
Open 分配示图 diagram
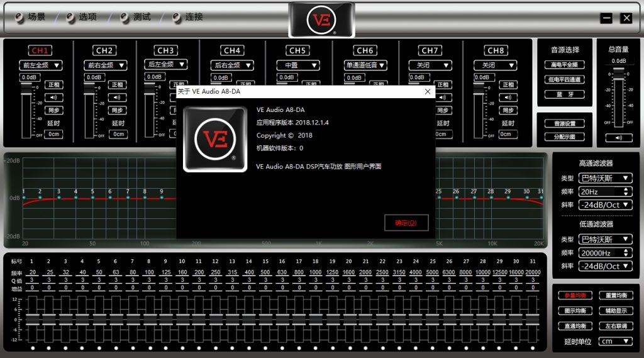pyautogui.click(x=565, y=137)
